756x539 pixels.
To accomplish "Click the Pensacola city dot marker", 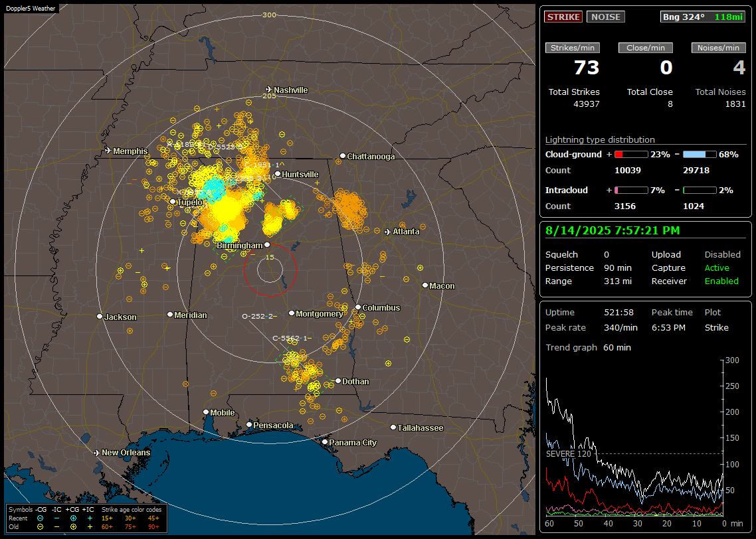I will click(249, 424).
